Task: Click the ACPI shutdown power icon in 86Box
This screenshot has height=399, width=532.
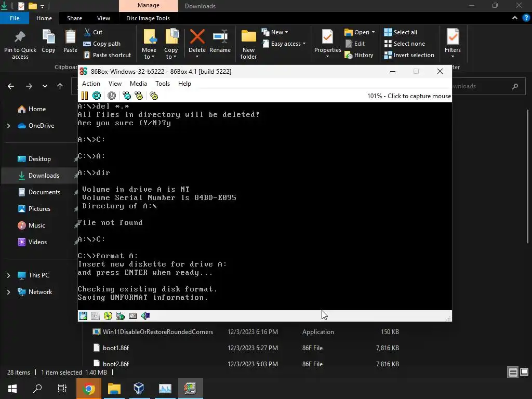Action: point(112,96)
